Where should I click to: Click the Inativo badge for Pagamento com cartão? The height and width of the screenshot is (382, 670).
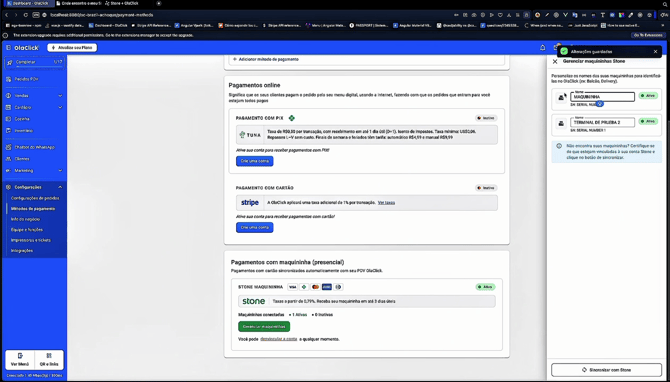(x=486, y=188)
